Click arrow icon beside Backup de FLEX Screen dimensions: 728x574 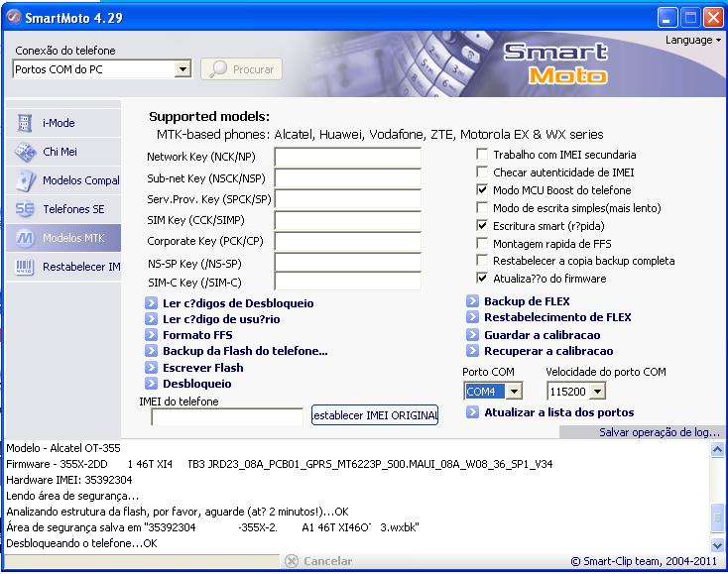coord(473,301)
